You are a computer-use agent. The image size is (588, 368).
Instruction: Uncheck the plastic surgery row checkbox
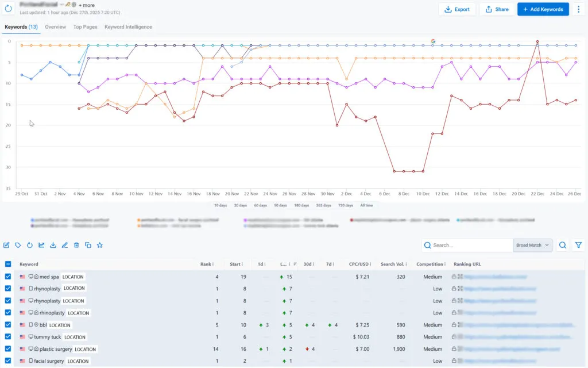(8, 348)
